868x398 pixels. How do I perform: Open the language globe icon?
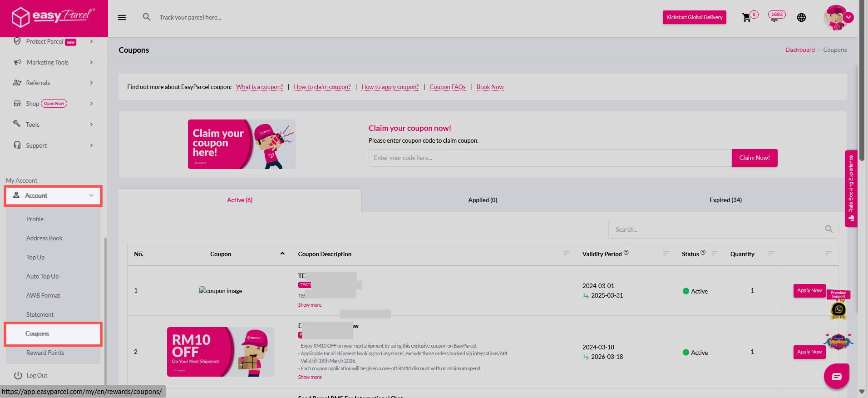801,17
